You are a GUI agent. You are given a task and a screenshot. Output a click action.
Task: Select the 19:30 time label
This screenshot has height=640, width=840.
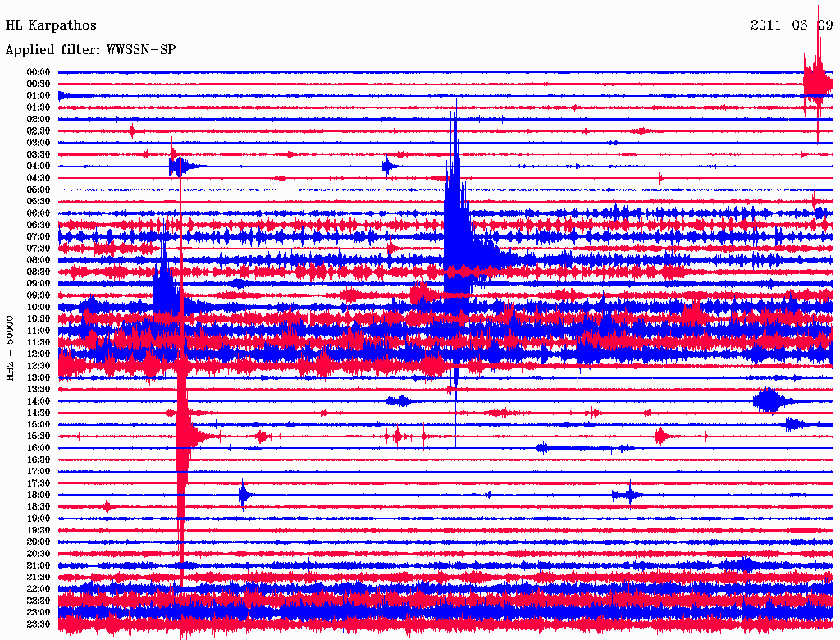tap(38, 530)
